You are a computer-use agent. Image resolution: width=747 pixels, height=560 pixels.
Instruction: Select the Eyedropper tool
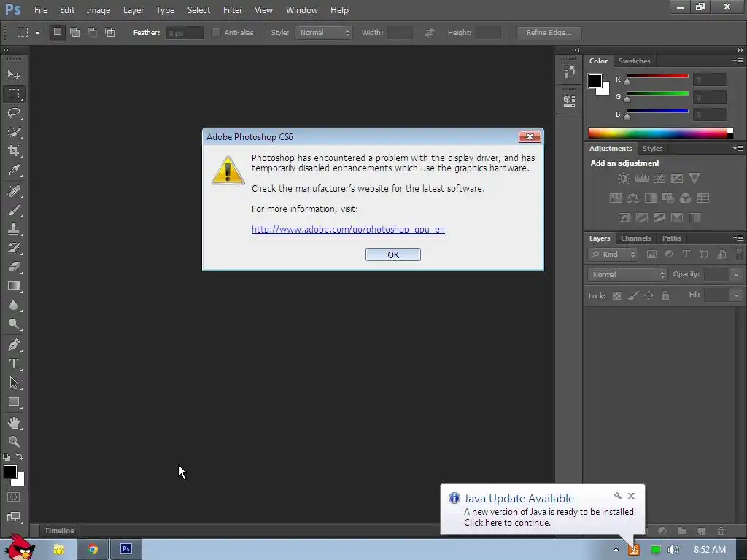click(14, 171)
